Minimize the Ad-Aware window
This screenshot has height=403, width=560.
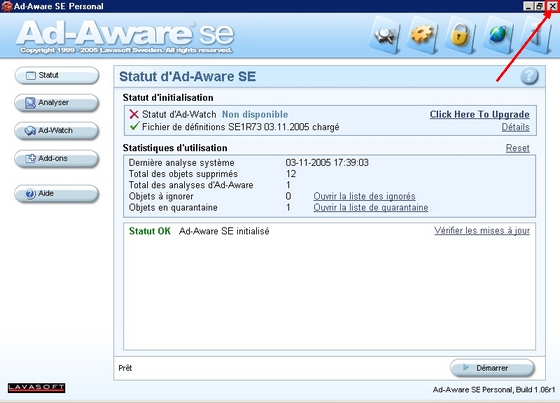click(x=529, y=6)
